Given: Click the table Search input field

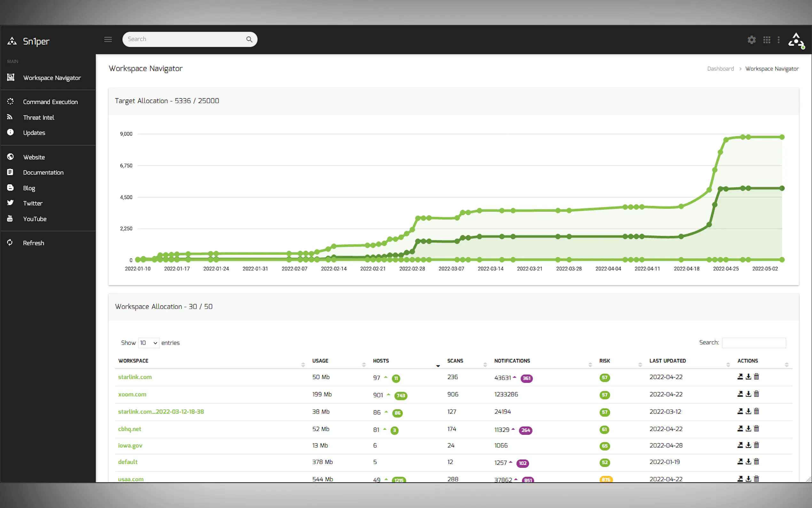Looking at the screenshot, I should (753, 343).
